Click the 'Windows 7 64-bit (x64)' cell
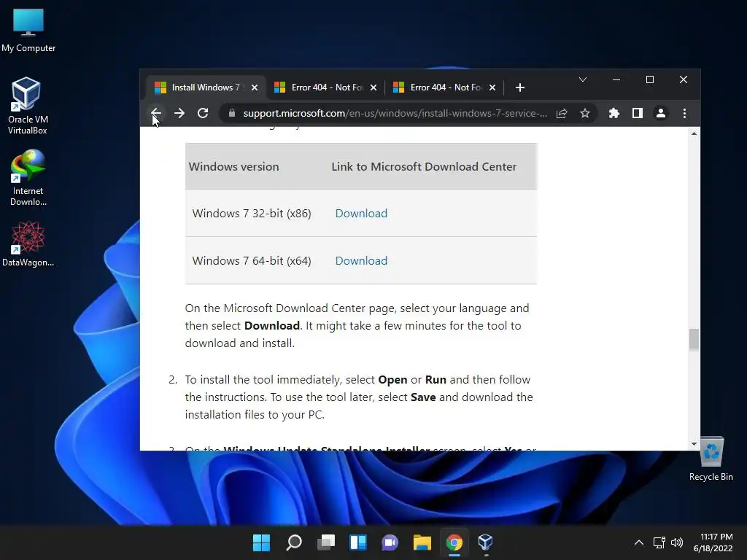The width and height of the screenshot is (747, 560). (252, 261)
